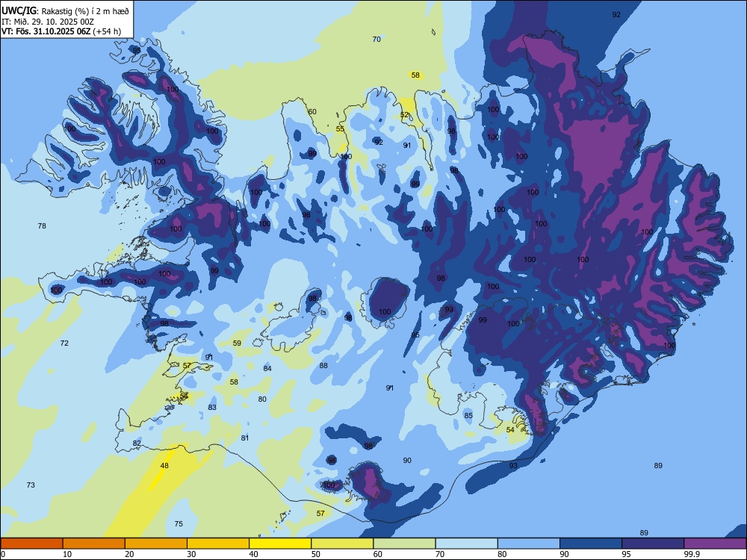747x560 pixels.
Task: Click the humidity value '72' on the map
Action: click(64, 343)
